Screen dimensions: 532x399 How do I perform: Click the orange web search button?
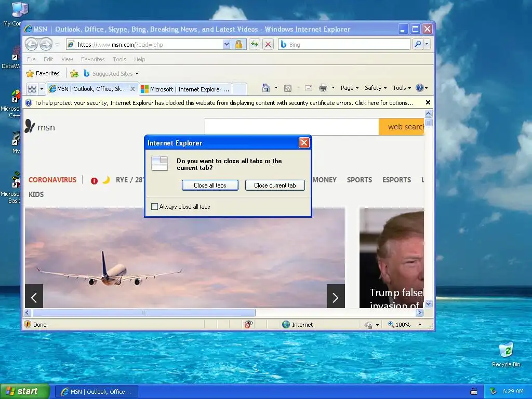pos(402,127)
